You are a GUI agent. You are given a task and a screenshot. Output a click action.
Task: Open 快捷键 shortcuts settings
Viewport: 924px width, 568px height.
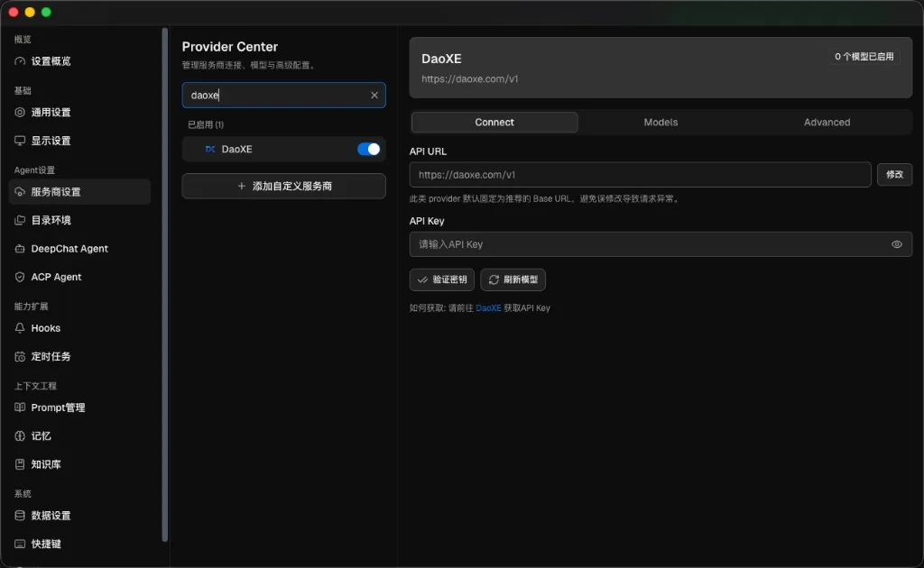coord(79,544)
